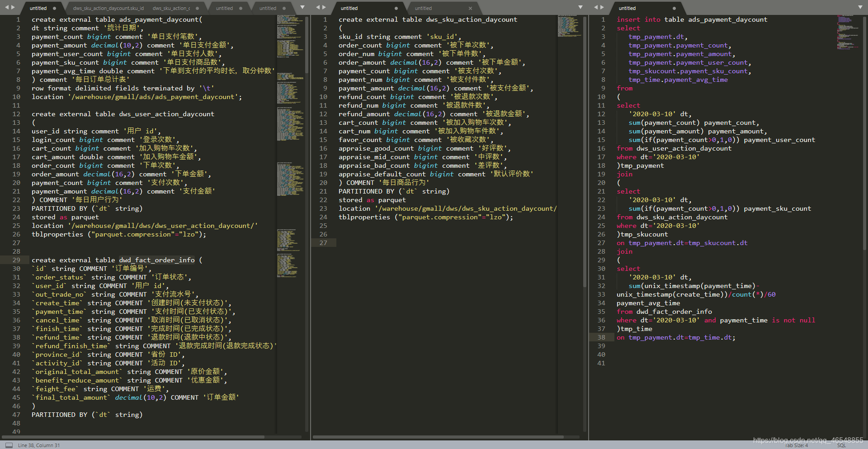
Task: Click the 'final_total_amount' column line in the left pane
Action: pyautogui.click(x=135, y=397)
